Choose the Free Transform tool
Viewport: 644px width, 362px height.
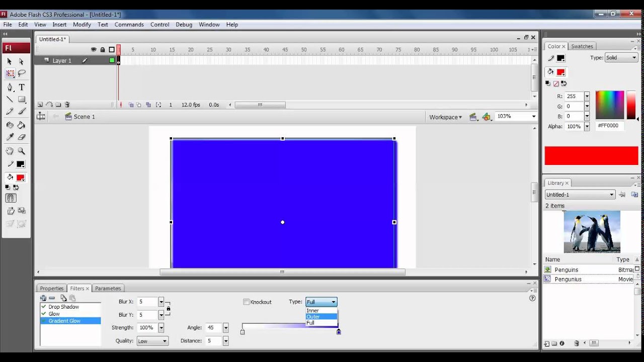pyautogui.click(x=10, y=74)
